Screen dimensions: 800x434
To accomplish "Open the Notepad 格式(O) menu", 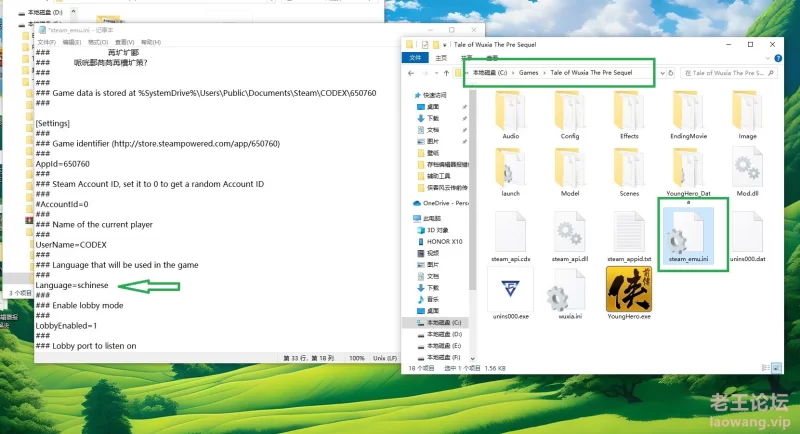I will (x=98, y=42).
